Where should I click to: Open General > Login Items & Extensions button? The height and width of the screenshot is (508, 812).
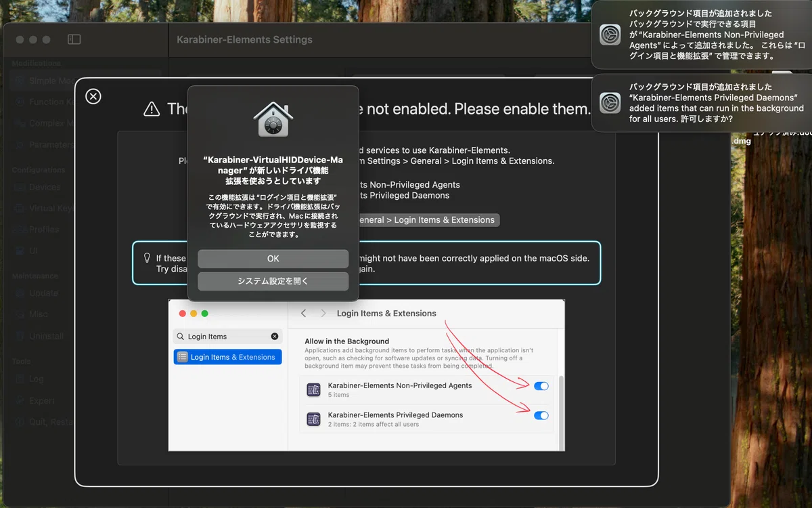429,219
